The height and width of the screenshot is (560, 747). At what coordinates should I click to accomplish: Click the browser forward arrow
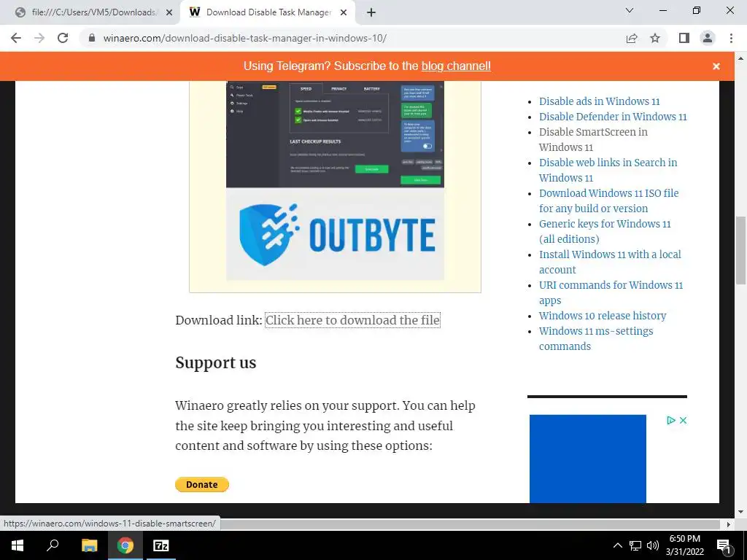point(39,38)
